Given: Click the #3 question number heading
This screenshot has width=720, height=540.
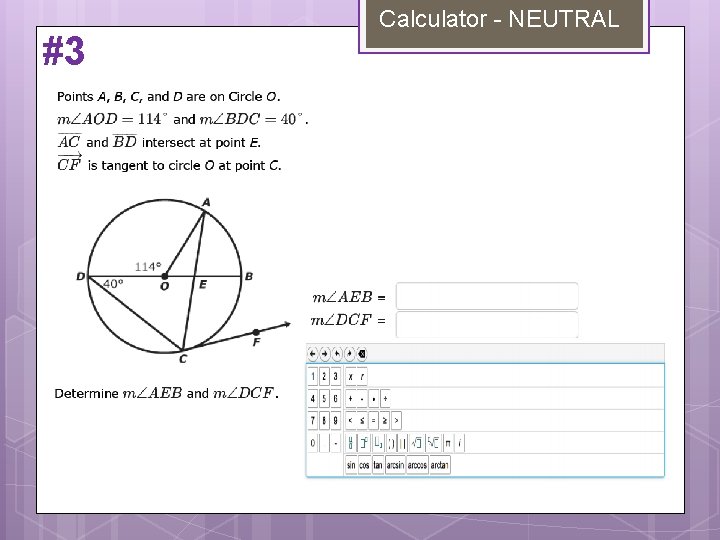Looking at the screenshot, I should [x=63, y=51].
